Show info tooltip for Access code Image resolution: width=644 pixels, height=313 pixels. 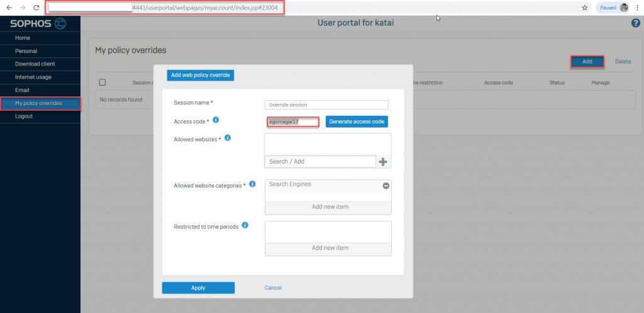click(216, 120)
